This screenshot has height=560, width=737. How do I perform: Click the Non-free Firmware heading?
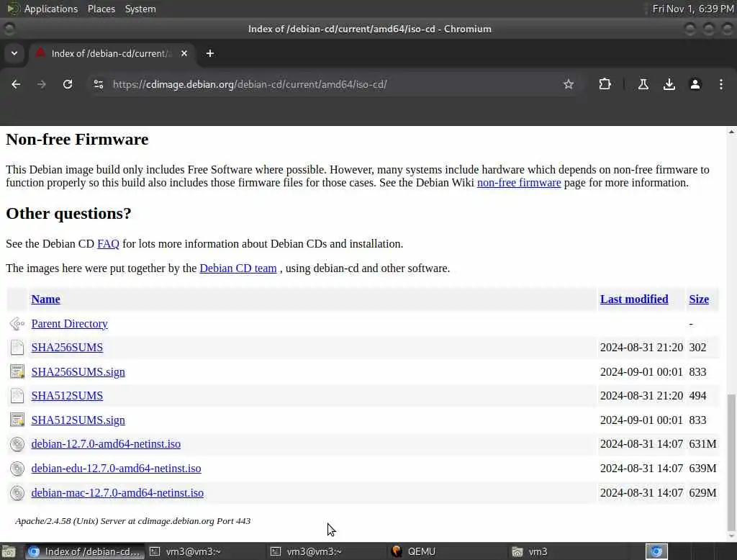point(77,139)
